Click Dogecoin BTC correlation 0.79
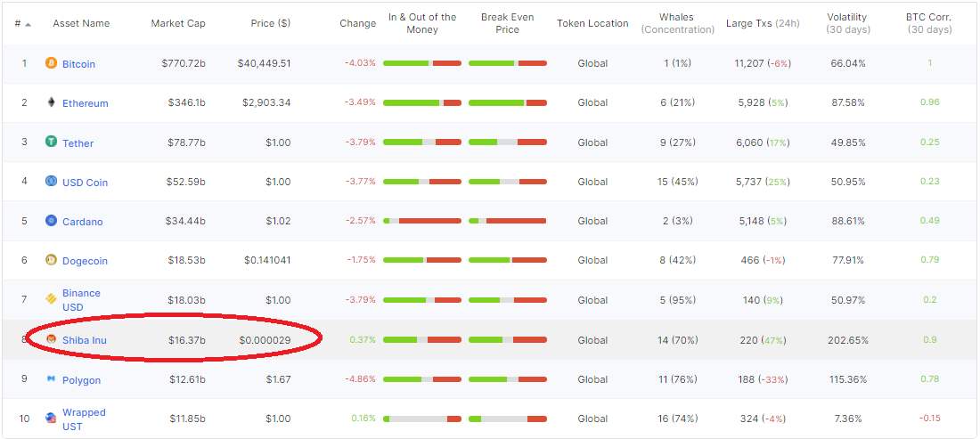Image resolution: width=980 pixels, height=439 pixels. 929,260
